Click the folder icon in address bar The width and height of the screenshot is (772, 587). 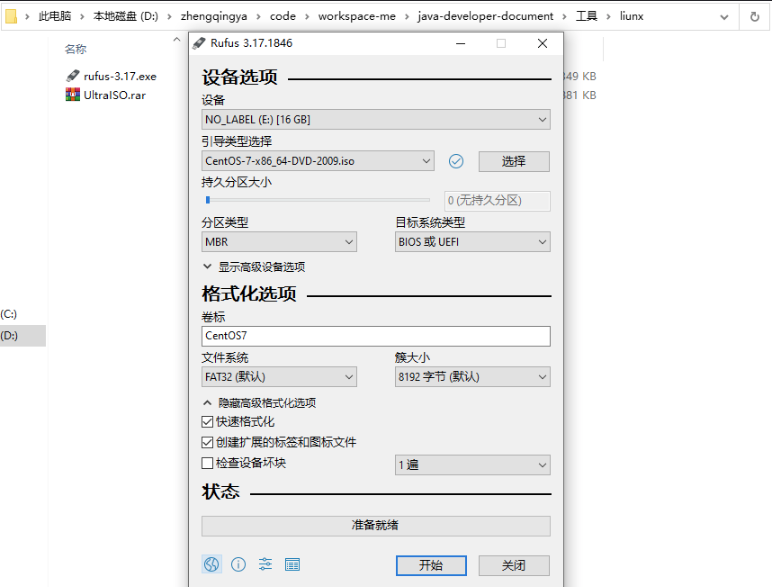[11, 16]
